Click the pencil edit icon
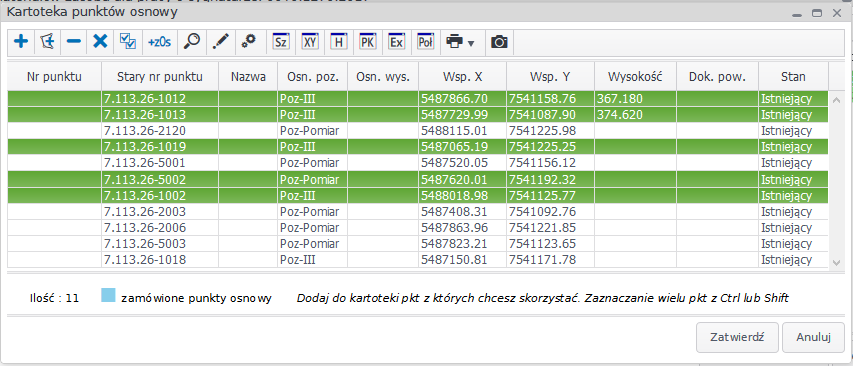The height and width of the screenshot is (366, 853). pos(220,41)
